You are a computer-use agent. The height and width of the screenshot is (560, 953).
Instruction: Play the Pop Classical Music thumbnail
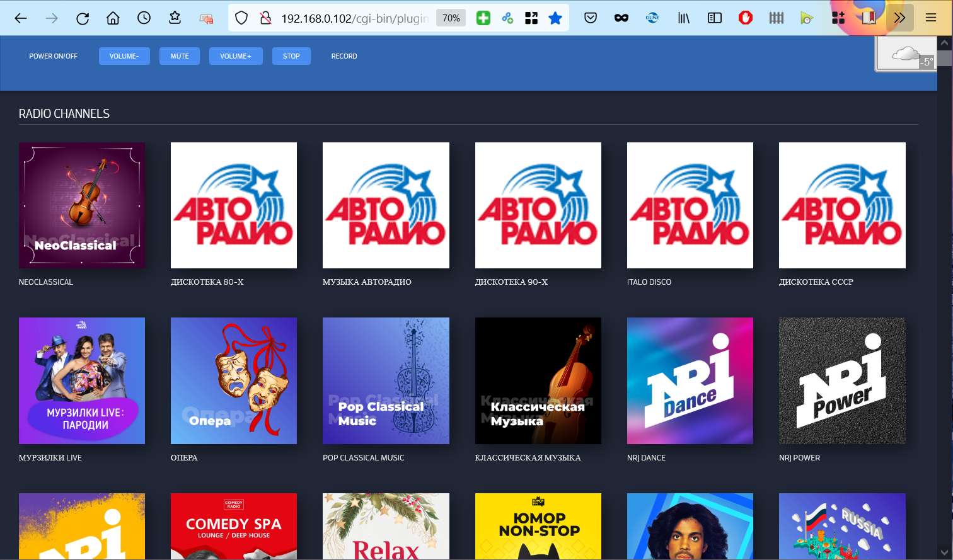coord(386,380)
